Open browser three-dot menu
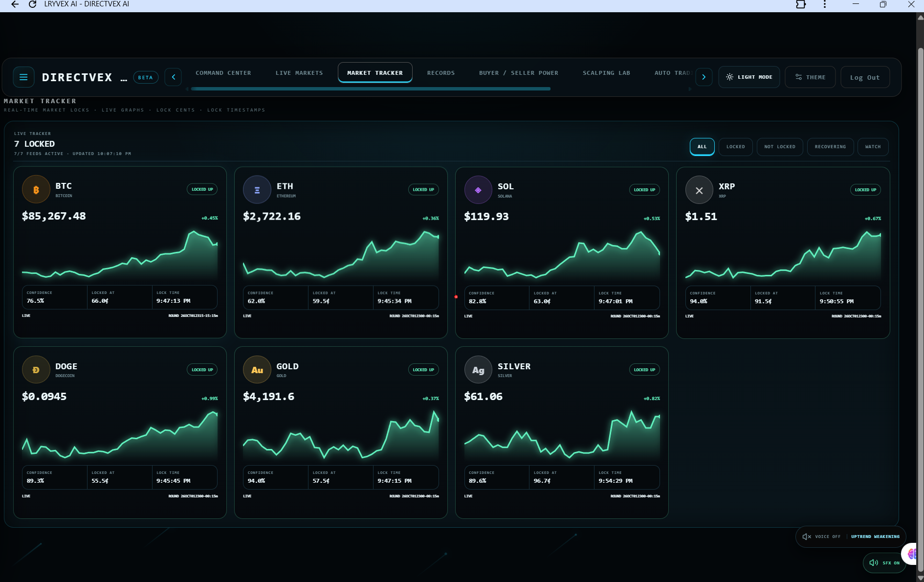The image size is (924, 582). (x=825, y=4)
